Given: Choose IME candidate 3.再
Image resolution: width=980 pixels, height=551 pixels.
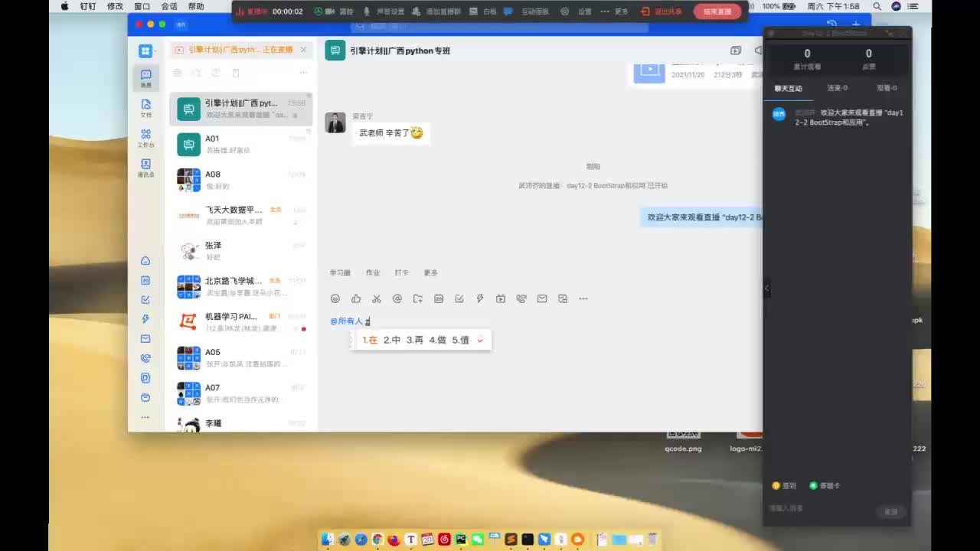Looking at the screenshot, I should click(415, 340).
